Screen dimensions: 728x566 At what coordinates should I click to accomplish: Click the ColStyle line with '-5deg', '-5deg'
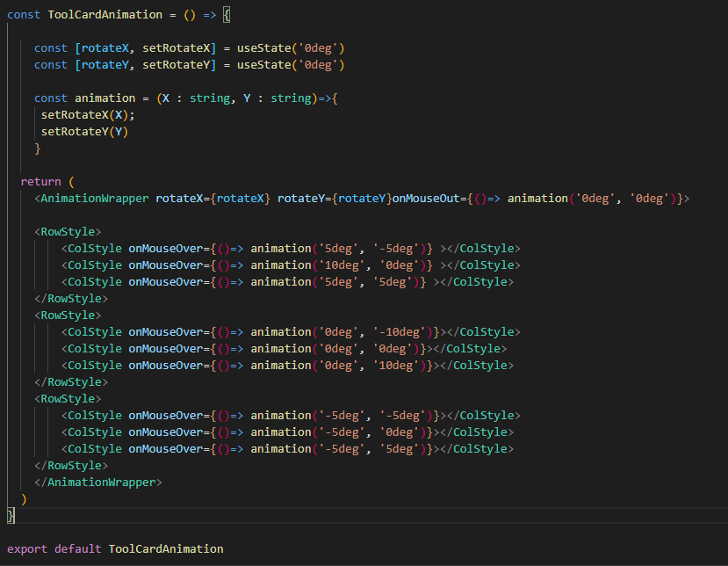tap(291, 416)
